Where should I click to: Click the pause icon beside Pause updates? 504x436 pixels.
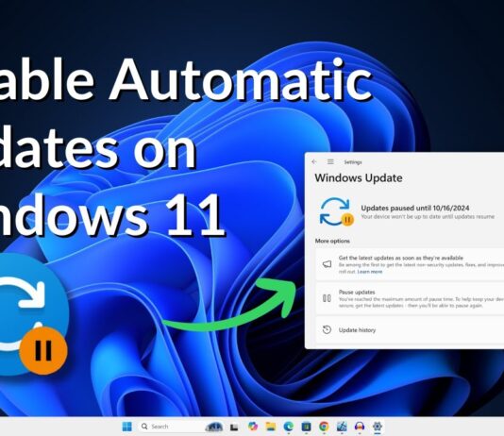click(327, 298)
